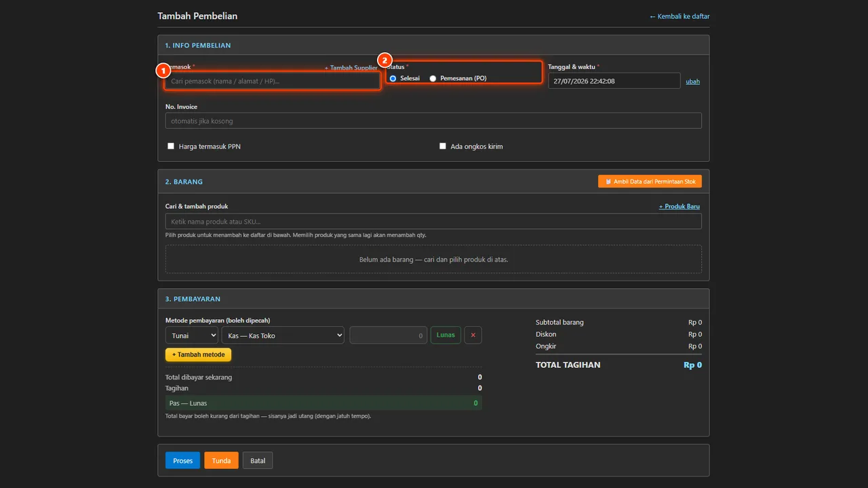Expand the Kas — Kas Toko dropdown
Viewport: 868px width, 488px height.
coord(283,335)
